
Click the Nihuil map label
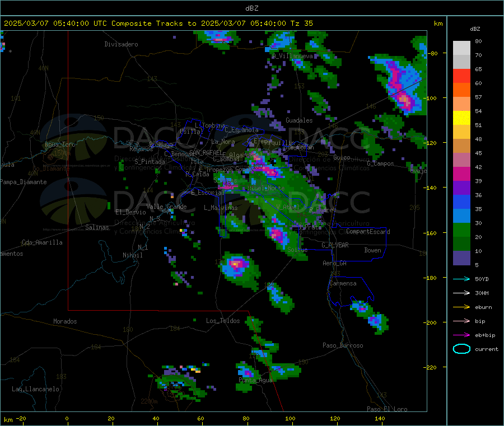(x=133, y=255)
